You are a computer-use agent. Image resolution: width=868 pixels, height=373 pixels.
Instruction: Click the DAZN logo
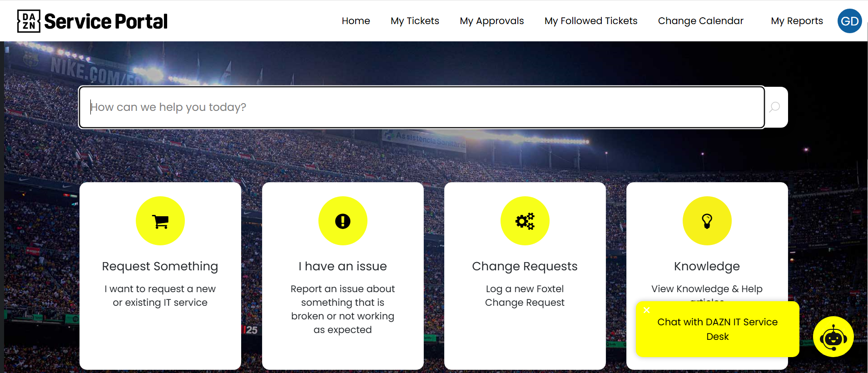point(29,21)
